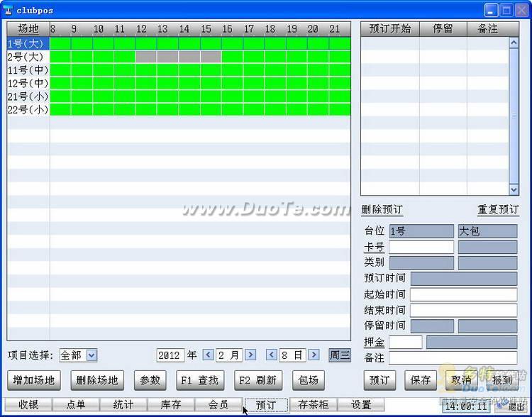Click the clubpos title bar icon
The image size is (532, 417).
[x=8, y=11]
